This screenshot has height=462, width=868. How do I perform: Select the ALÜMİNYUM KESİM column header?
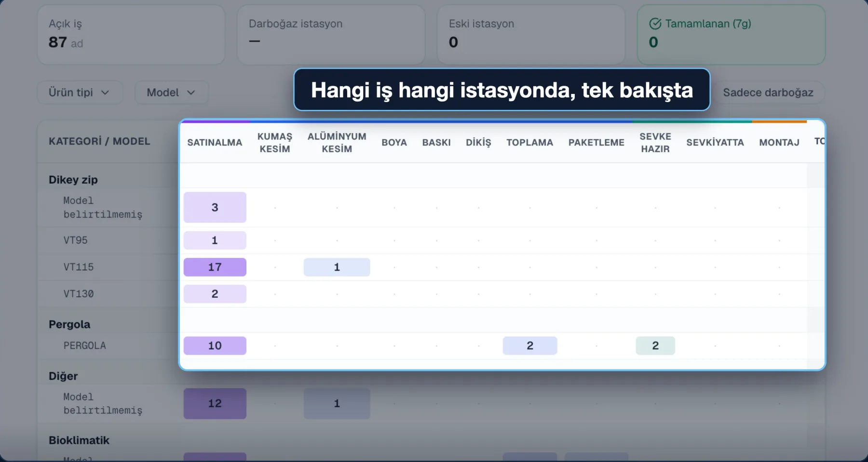(x=337, y=143)
